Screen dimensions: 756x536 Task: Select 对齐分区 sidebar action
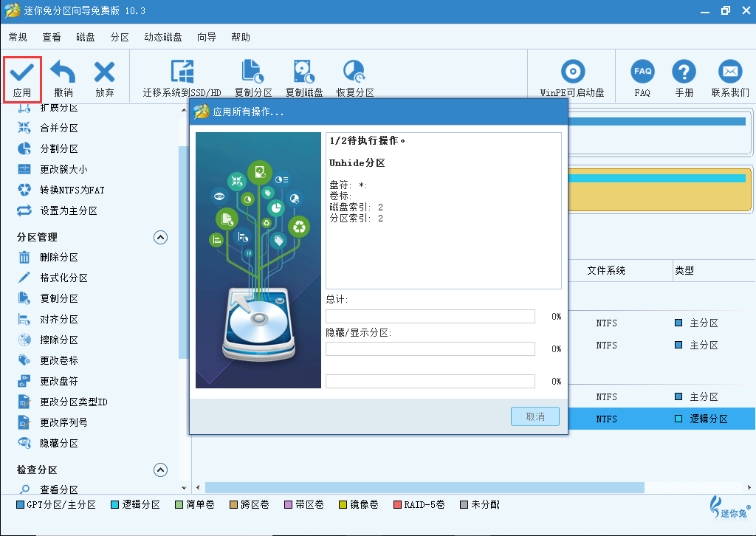[x=48, y=319]
